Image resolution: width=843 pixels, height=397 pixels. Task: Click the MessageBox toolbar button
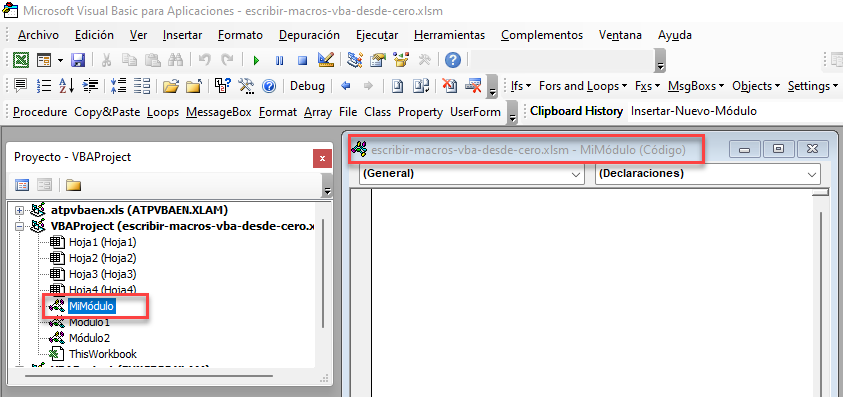(219, 112)
